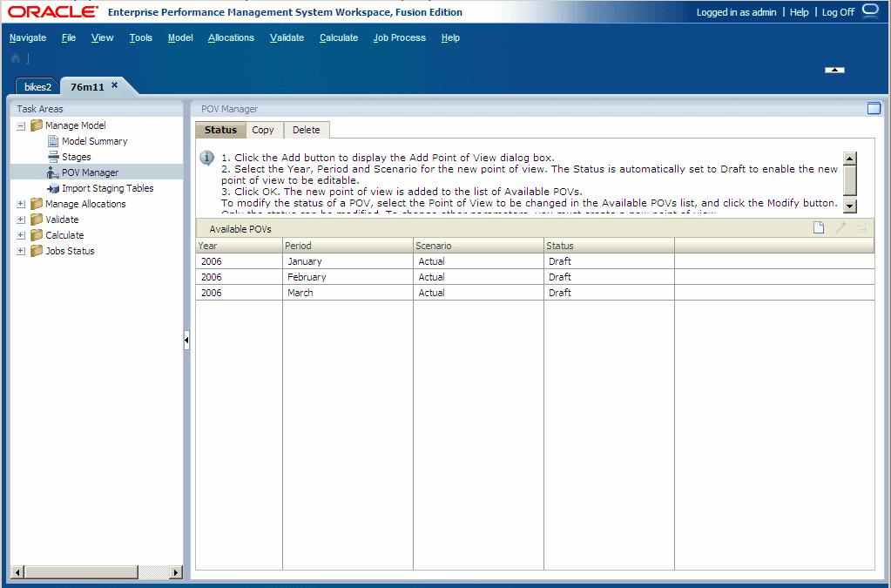Click the instructions scrollbar down arrow
Image resolution: width=891 pixels, height=588 pixels.
[849, 206]
